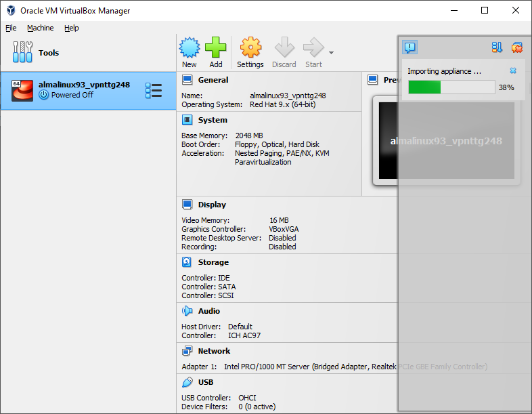532x414 pixels.
Task: Click the Storage section disk icon
Action: (187, 262)
